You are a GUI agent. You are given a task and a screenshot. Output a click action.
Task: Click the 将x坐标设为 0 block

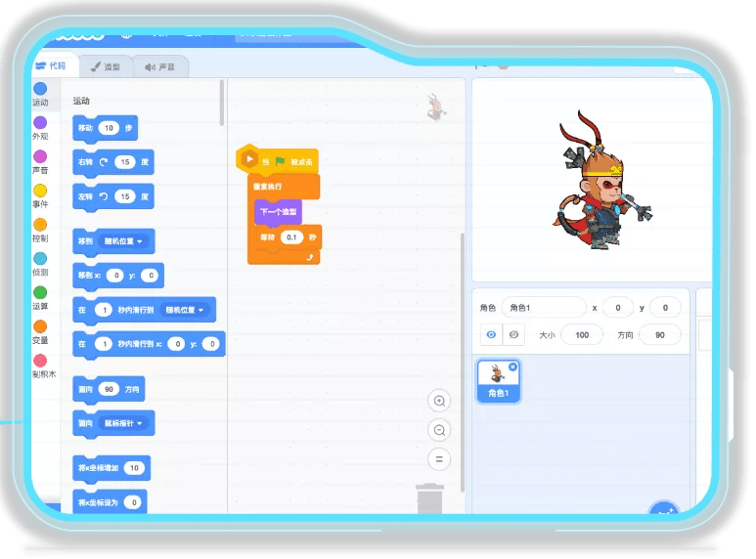click(x=110, y=502)
